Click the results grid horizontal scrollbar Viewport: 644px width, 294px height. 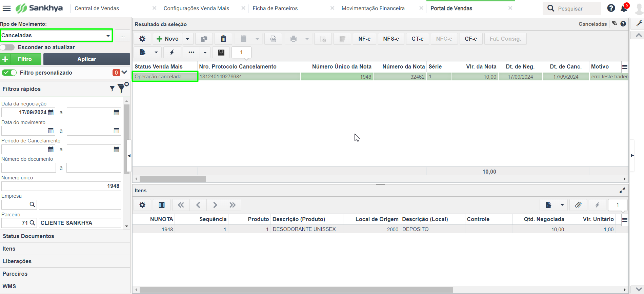[173, 179]
